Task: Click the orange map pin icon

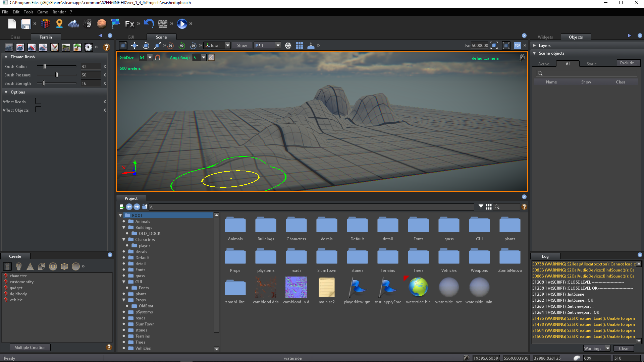Action: (x=59, y=24)
